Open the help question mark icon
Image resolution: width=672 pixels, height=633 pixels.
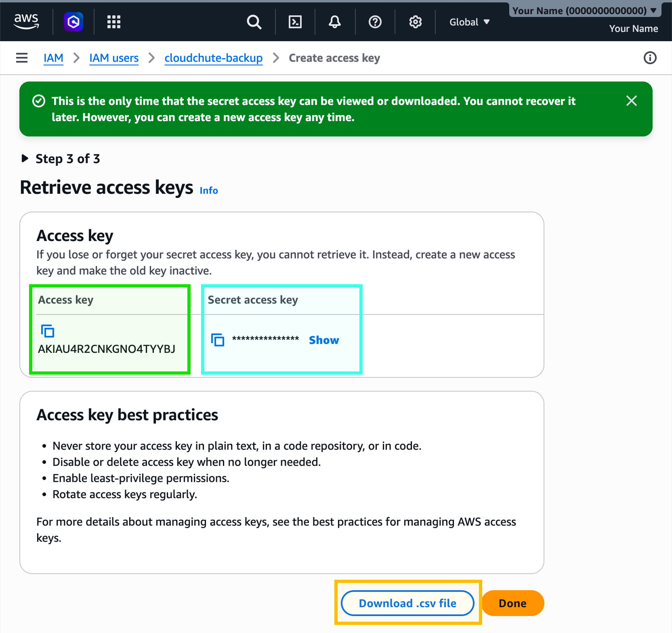coord(375,22)
